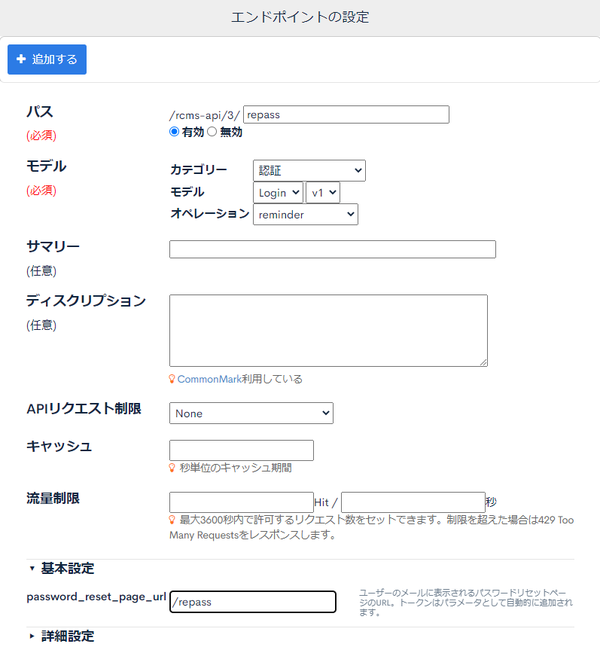600x647 pixels.
Task: Click the 流量制限 seconds field
Action: pyautogui.click(x=413, y=502)
